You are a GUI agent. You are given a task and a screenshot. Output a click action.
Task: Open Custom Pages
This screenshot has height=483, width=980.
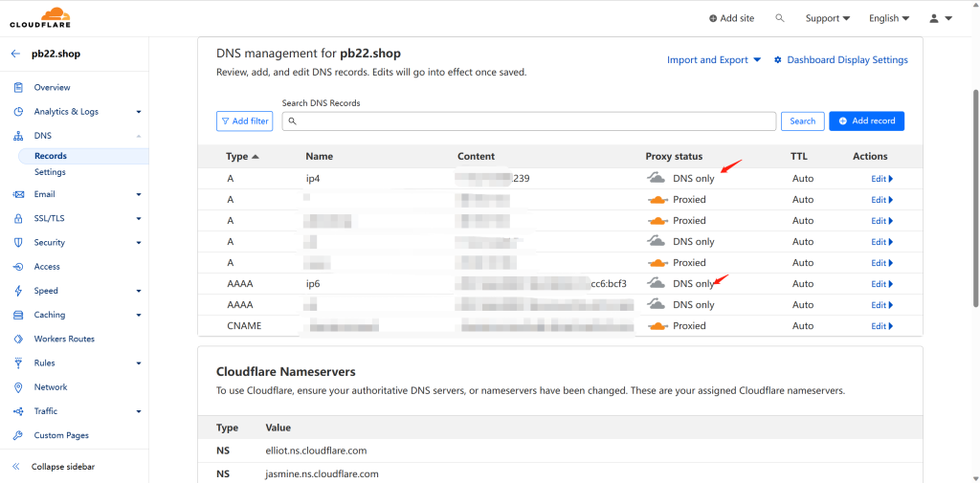[61, 435]
